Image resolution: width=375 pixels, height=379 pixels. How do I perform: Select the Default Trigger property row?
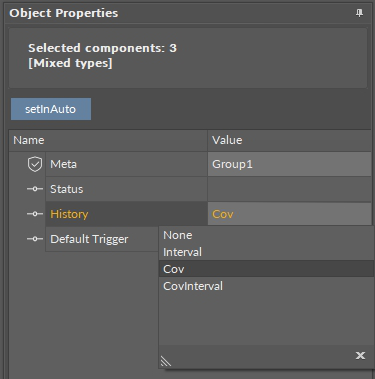tap(102, 239)
